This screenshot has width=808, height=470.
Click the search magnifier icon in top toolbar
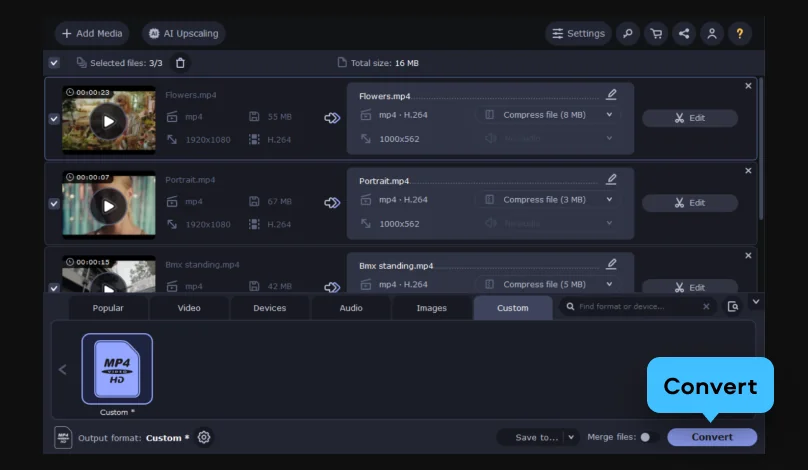click(x=627, y=33)
